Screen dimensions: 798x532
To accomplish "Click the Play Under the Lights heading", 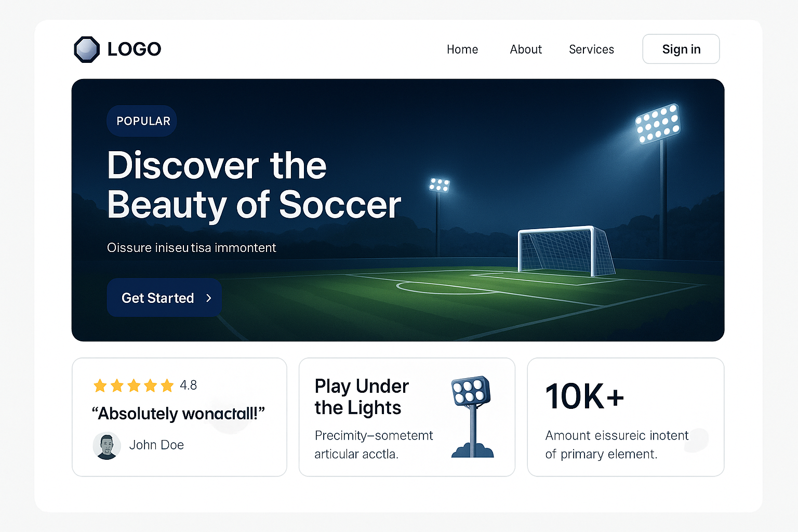I will point(362,397).
